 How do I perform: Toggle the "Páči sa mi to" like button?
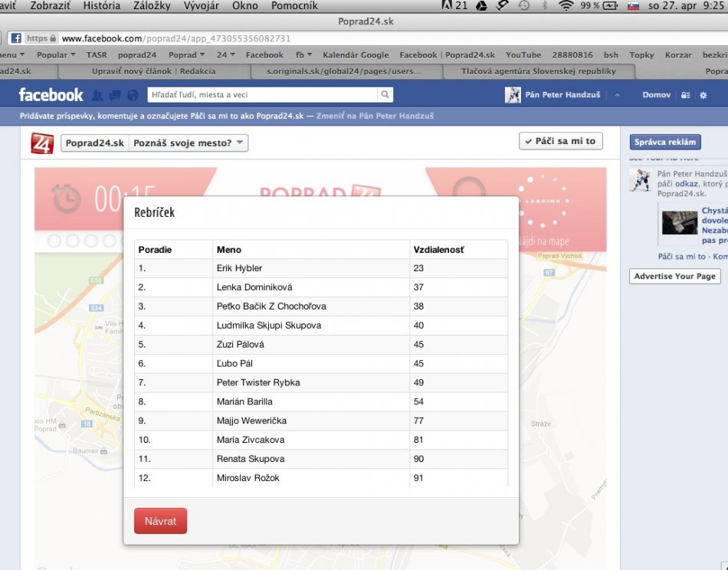(x=560, y=142)
